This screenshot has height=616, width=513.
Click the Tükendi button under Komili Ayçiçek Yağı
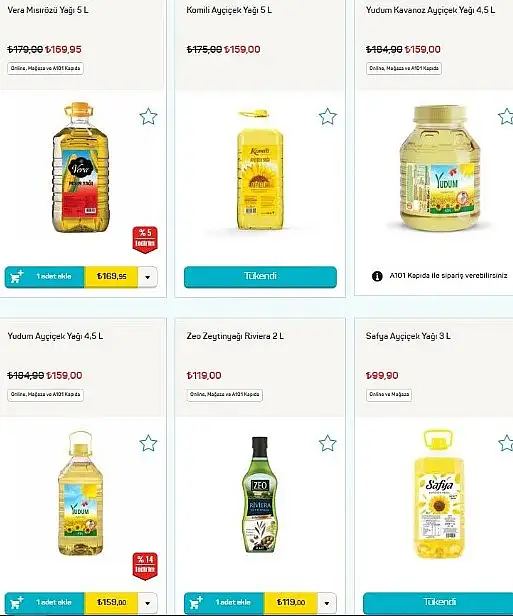point(260,277)
